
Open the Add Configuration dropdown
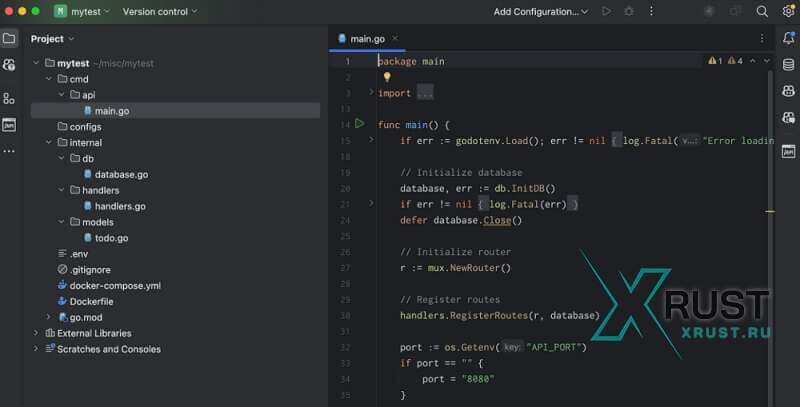tap(541, 11)
